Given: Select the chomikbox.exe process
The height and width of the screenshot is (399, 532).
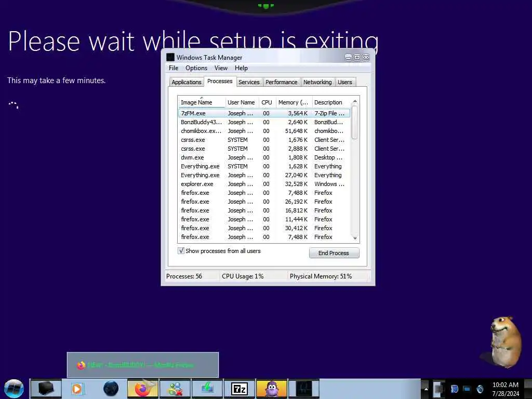Looking at the screenshot, I should pos(264,131).
